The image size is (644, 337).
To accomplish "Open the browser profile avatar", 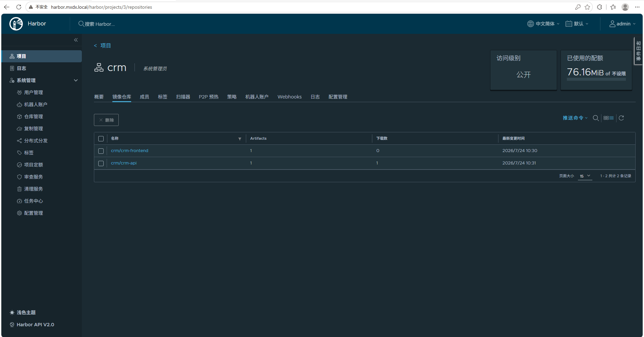I will (x=625, y=7).
